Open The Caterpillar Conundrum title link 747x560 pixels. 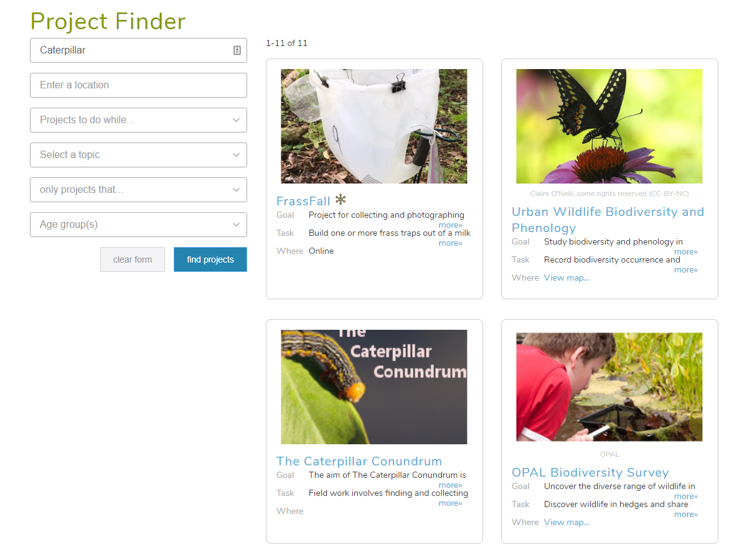click(x=359, y=461)
